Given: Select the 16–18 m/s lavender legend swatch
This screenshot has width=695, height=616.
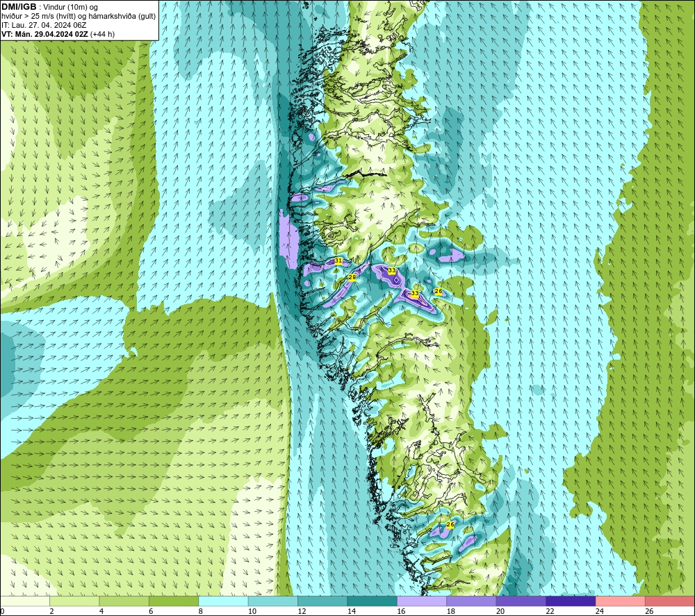Looking at the screenshot, I should [422, 601].
